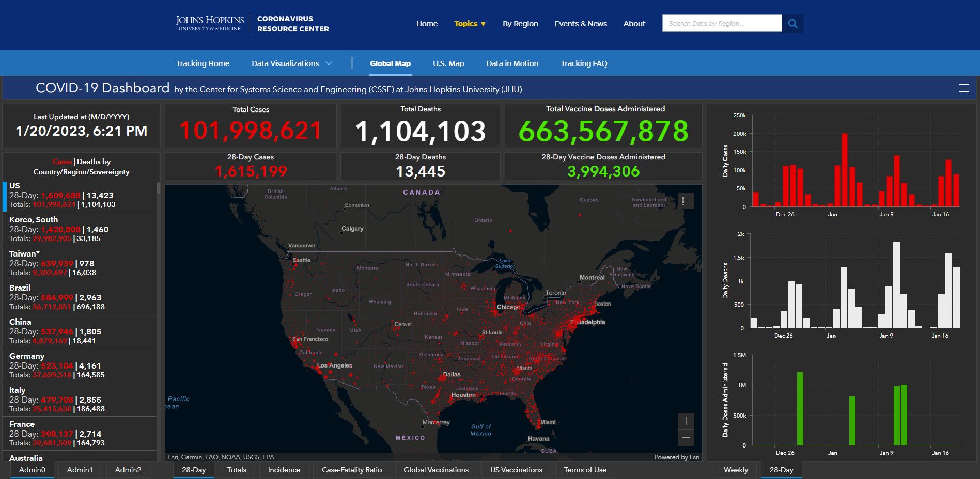Go to the Home page

427,24
